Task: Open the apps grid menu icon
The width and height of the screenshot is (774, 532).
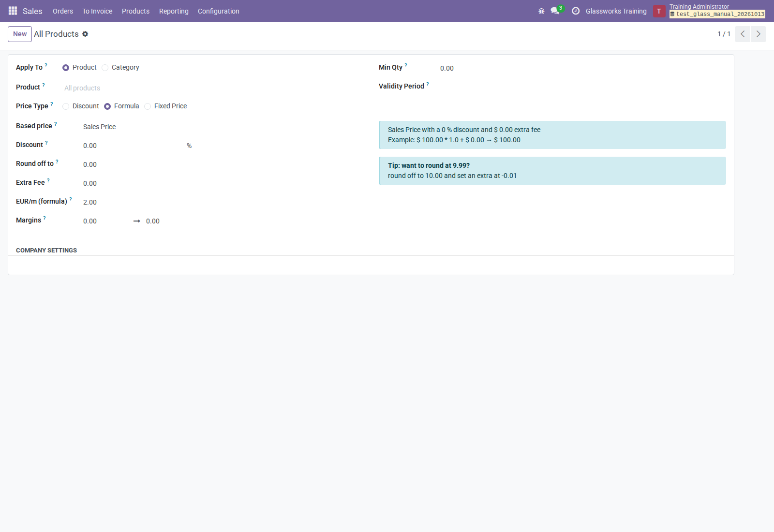Action: pos(13,11)
